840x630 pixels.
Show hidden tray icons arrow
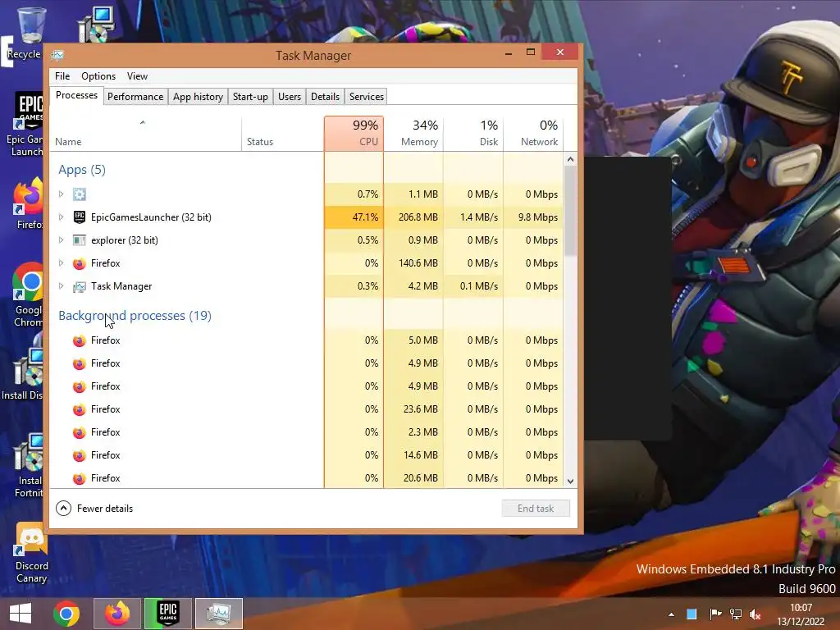click(x=671, y=614)
